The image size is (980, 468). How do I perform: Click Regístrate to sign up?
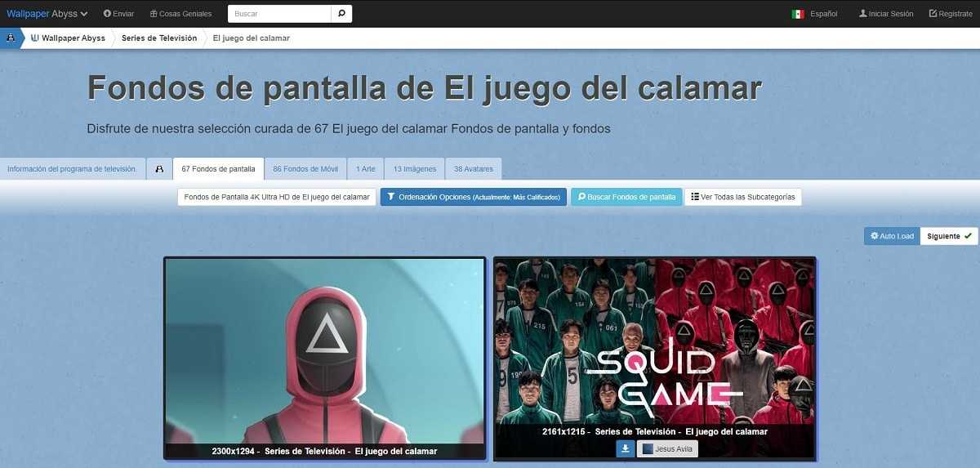(x=951, y=14)
